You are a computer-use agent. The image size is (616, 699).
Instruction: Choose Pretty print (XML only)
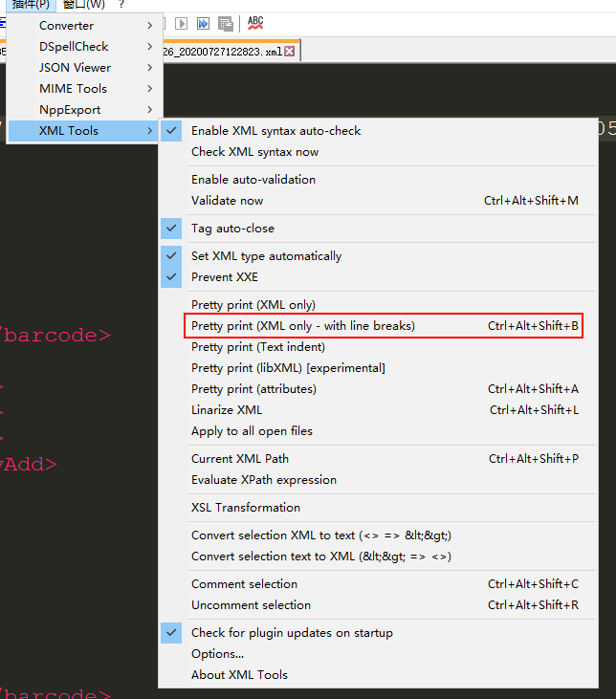pos(378,304)
